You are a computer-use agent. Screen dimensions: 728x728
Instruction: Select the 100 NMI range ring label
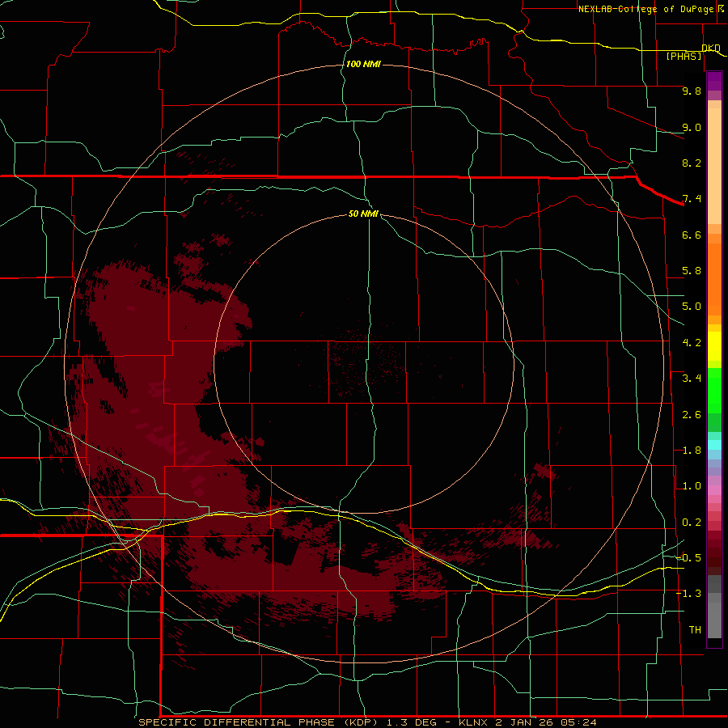coord(363,64)
